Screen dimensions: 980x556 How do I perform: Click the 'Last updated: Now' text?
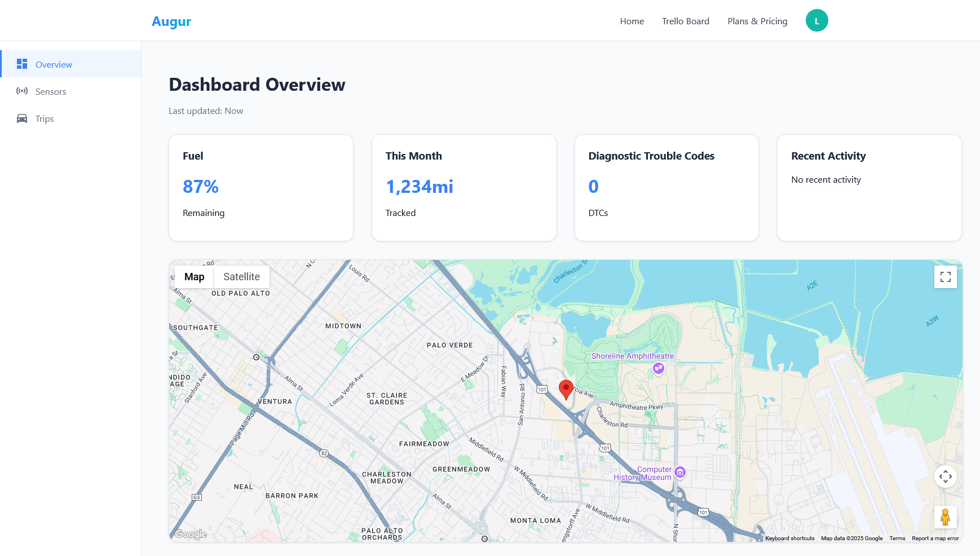206,111
